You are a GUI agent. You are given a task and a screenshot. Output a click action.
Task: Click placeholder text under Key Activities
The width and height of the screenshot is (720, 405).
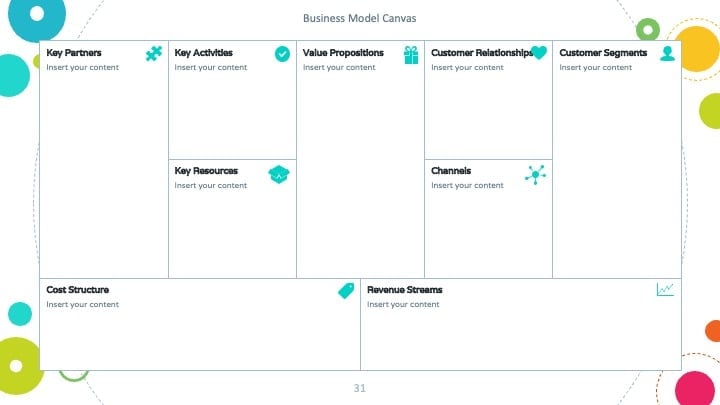pos(211,68)
